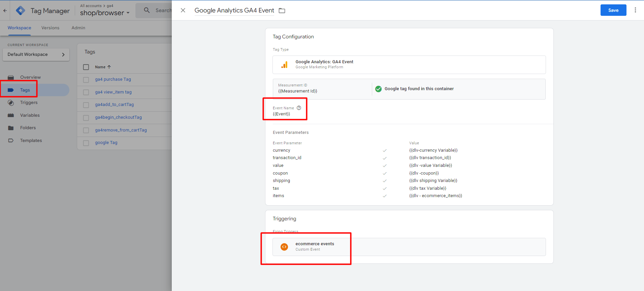Open the ga4begin_checkoutTag link
The width and height of the screenshot is (644, 291).
[118, 117]
